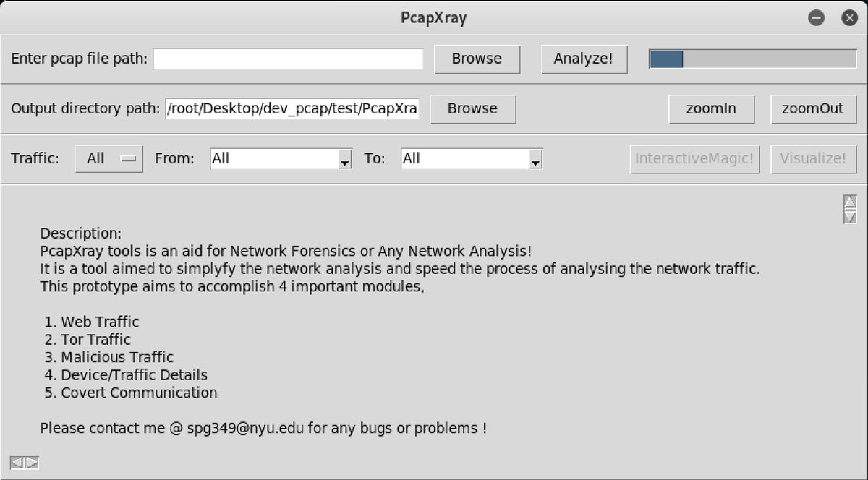
Task: Select the InteractiveMagic! button
Action: tap(694, 159)
